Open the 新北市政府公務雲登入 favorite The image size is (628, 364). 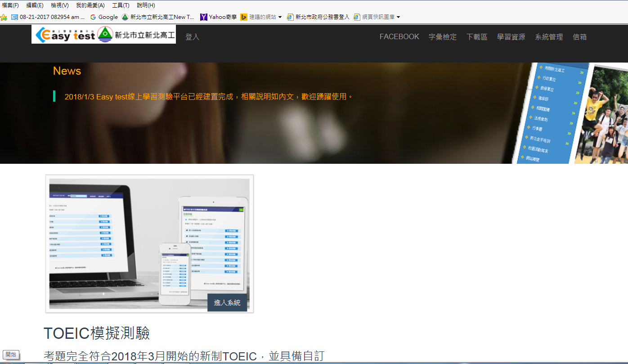pos(318,17)
